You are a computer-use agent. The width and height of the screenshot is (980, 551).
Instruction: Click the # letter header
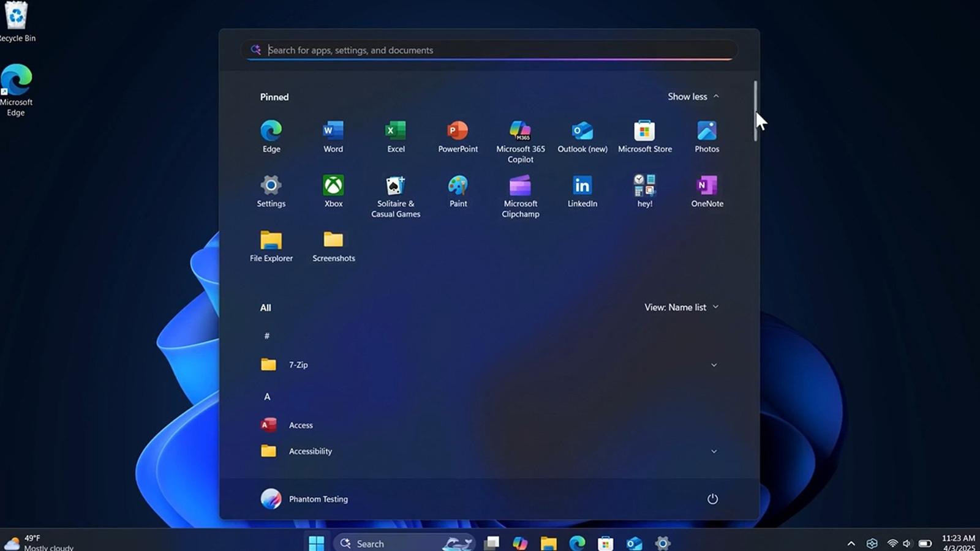click(267, 335)
